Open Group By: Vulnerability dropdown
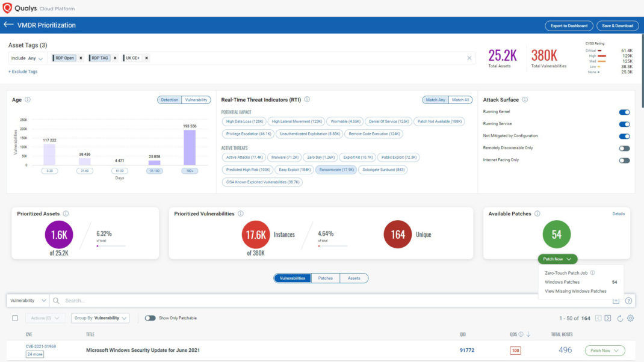This screenshot has height=362, width=644. point(101,318)
